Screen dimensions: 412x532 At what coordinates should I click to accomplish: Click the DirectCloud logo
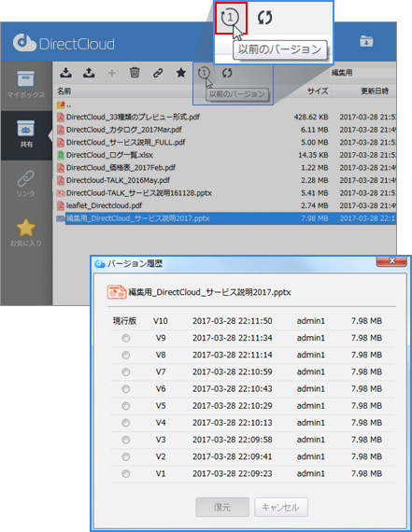pos(64,44)
